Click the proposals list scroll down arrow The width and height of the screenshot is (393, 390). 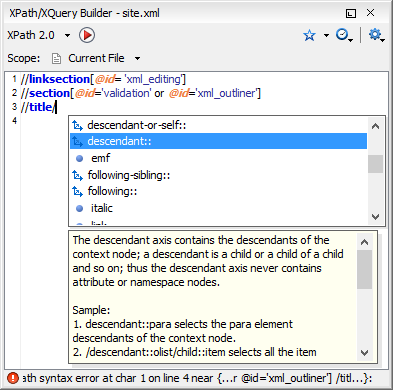(375, 217)
